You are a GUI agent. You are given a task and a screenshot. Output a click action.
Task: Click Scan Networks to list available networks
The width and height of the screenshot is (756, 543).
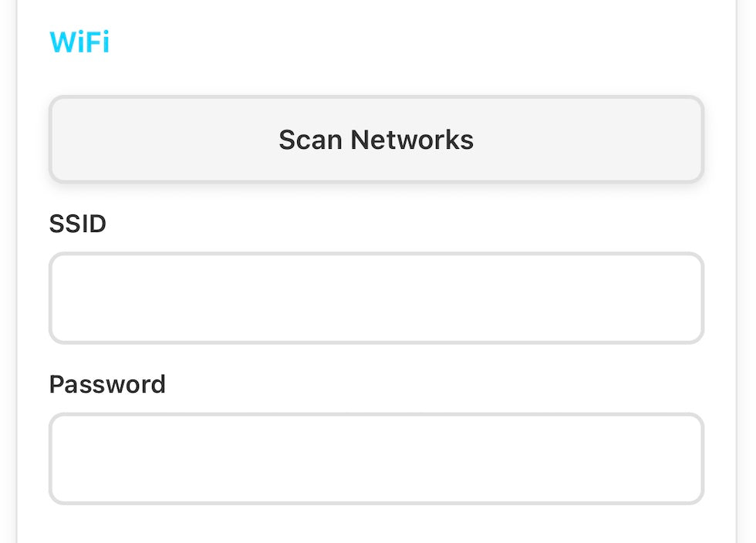[x=376, y=140]
